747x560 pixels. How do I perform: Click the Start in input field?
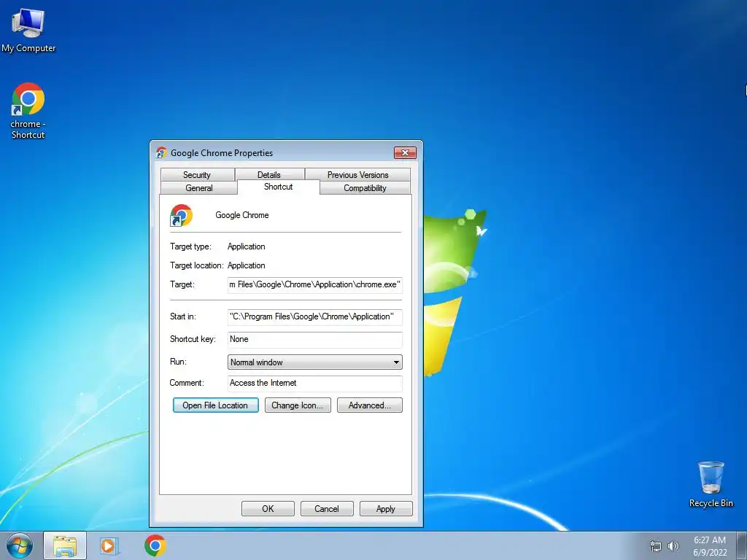(315, 316)
